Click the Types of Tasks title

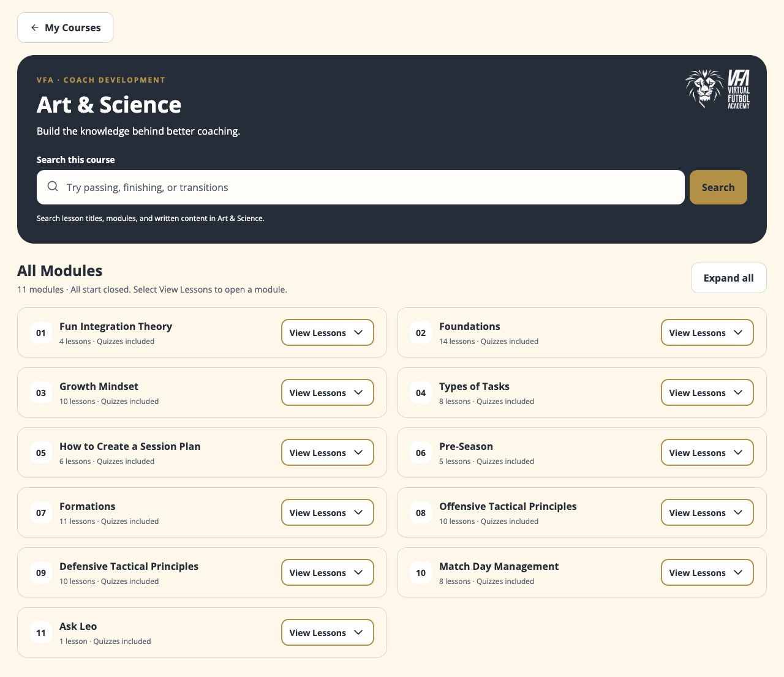(474, 386)
